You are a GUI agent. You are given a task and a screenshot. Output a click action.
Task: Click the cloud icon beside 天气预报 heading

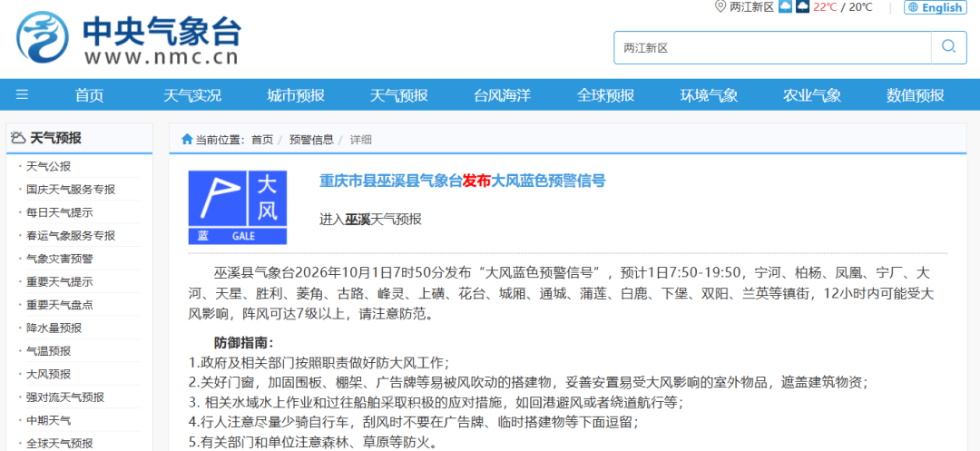pos(18,138)
